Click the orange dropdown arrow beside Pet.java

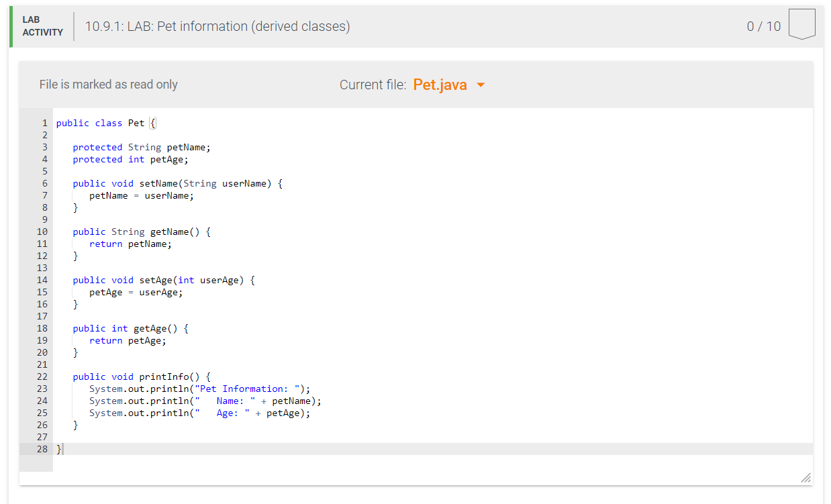click(x=480, y=85)
